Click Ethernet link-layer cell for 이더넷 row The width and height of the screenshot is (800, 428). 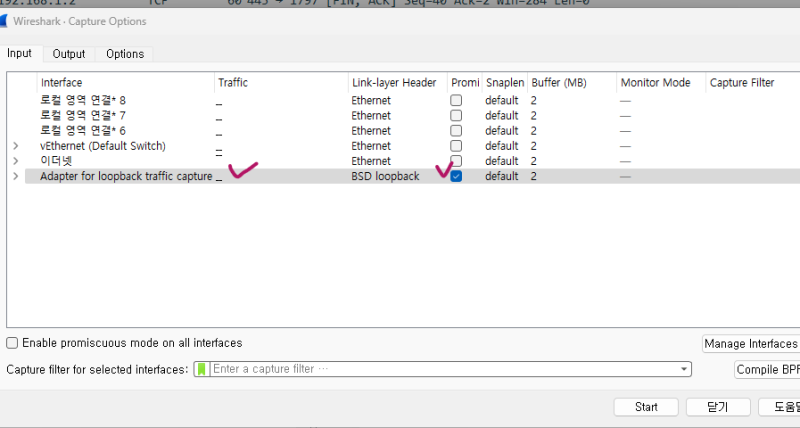[x=371, y=161]
